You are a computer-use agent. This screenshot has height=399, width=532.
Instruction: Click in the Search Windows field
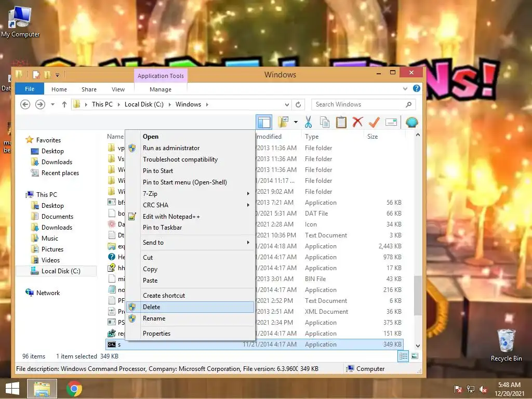pos(363,104)
